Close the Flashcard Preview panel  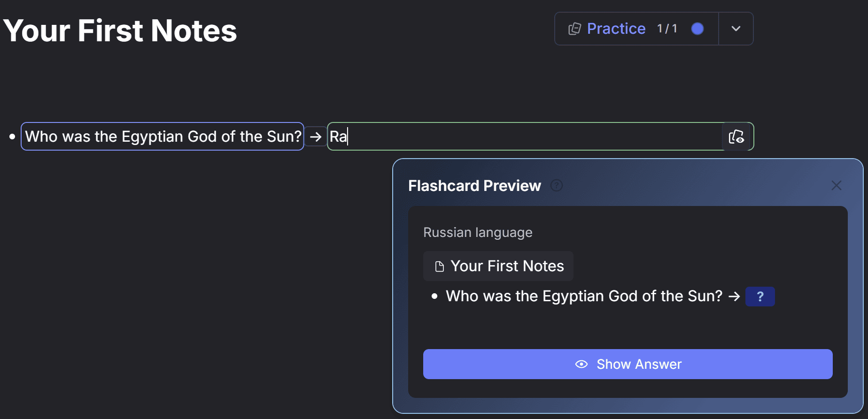pos(836,185)
